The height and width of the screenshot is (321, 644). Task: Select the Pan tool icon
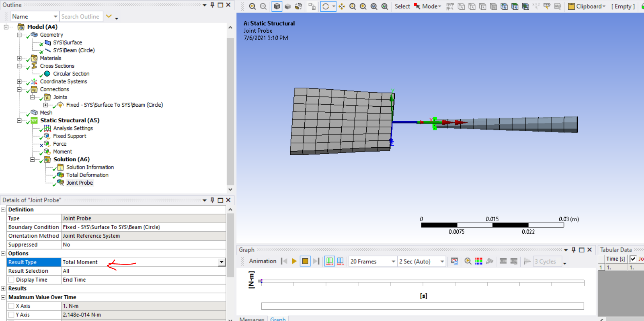(342, 7)
